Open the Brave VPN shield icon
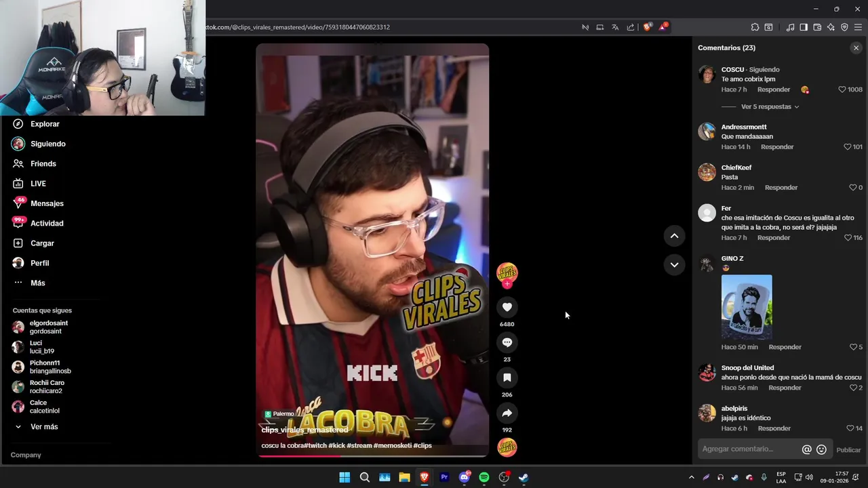This screenshot has height=488, width=868. point(844,27)
